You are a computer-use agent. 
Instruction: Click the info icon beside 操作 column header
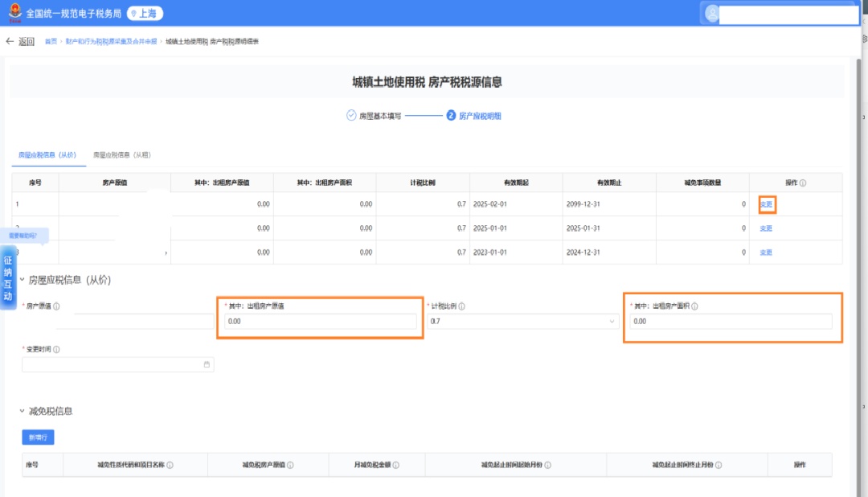(x=803, y=183)
